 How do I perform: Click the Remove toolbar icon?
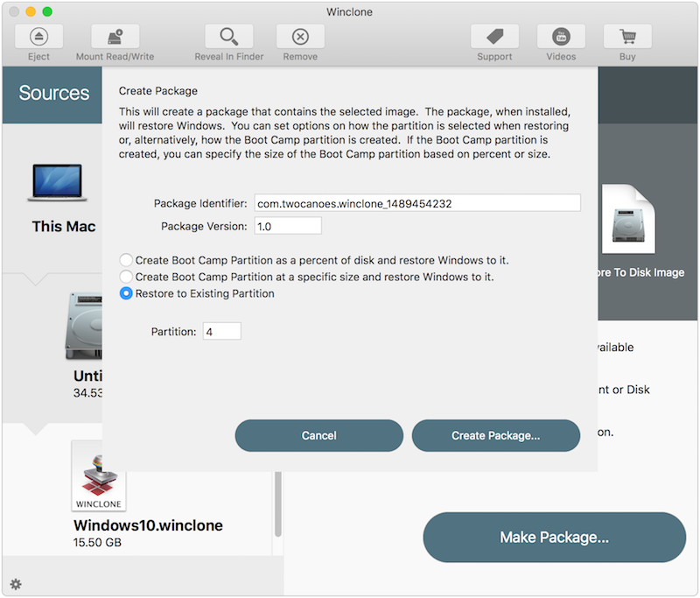click(x=300, y=37)
